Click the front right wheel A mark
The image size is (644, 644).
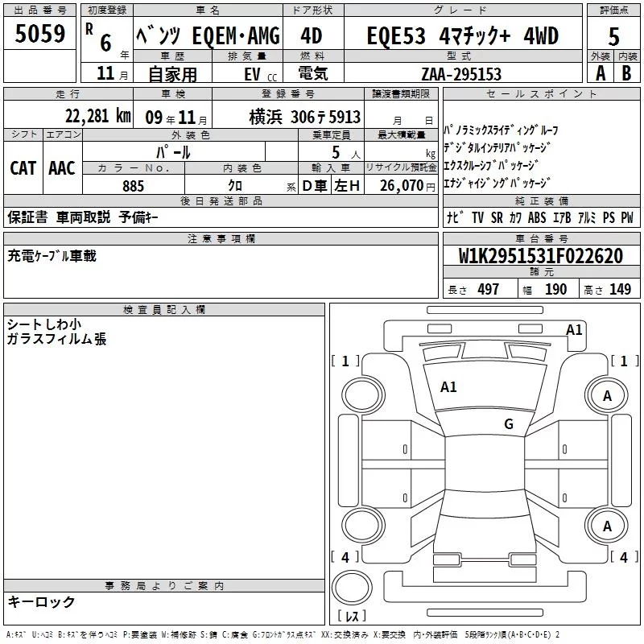tap(607, 396)
